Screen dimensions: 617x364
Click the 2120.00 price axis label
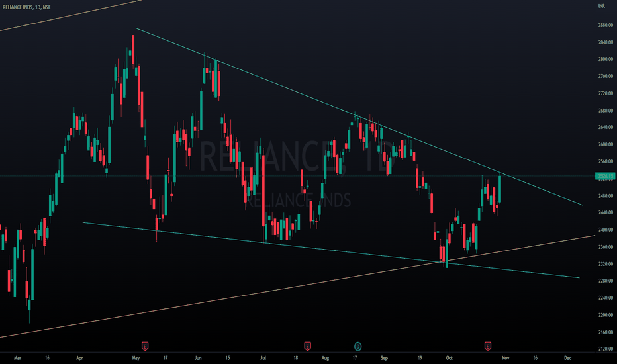point(606,349)
